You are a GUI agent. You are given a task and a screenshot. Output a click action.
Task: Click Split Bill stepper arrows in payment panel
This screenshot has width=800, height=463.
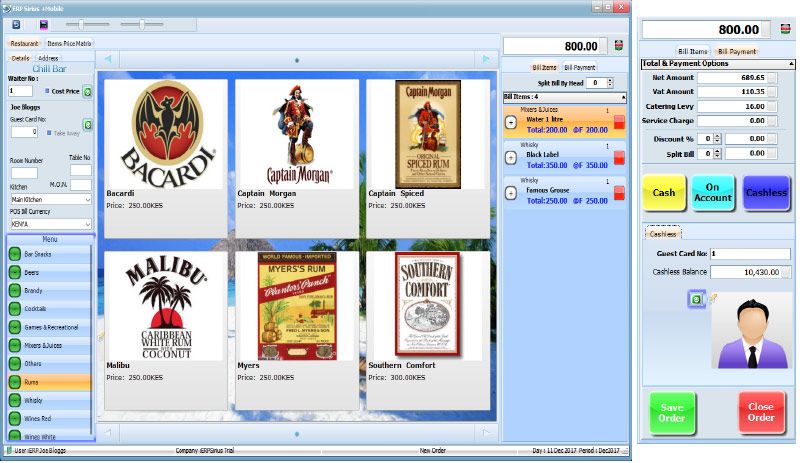point(717,154)
